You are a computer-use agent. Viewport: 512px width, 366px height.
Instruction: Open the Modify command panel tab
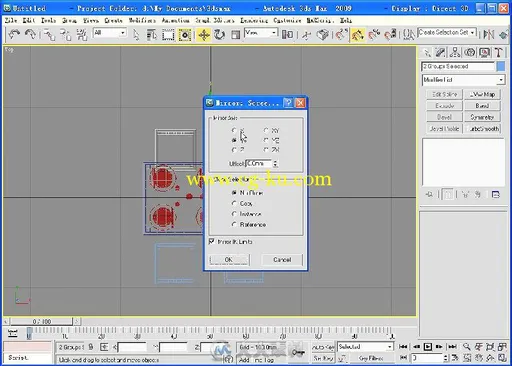click(440, 52)
